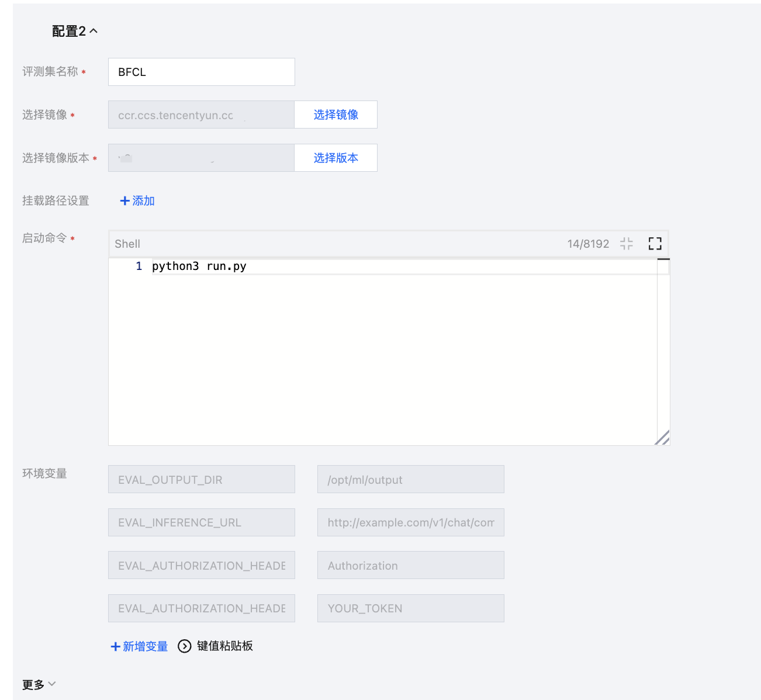Screen dimensions: 761x700
Task: Click the EVAL_INFERENCE_URL variable name field
Action: click(x=202, y=522)
